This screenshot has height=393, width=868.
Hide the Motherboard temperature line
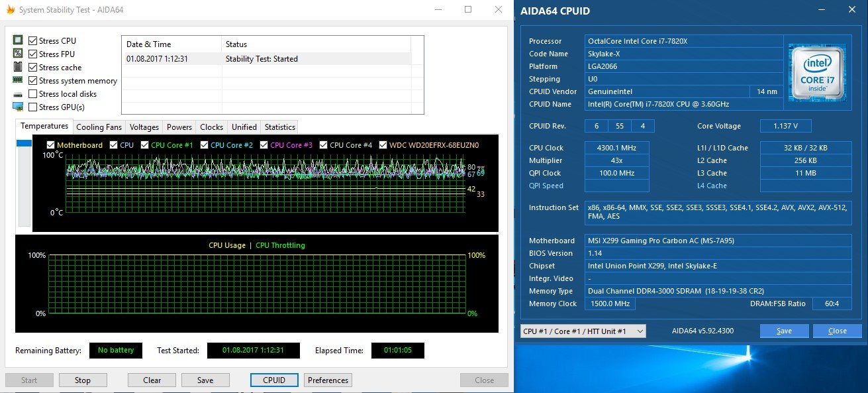tap(51, 145)
